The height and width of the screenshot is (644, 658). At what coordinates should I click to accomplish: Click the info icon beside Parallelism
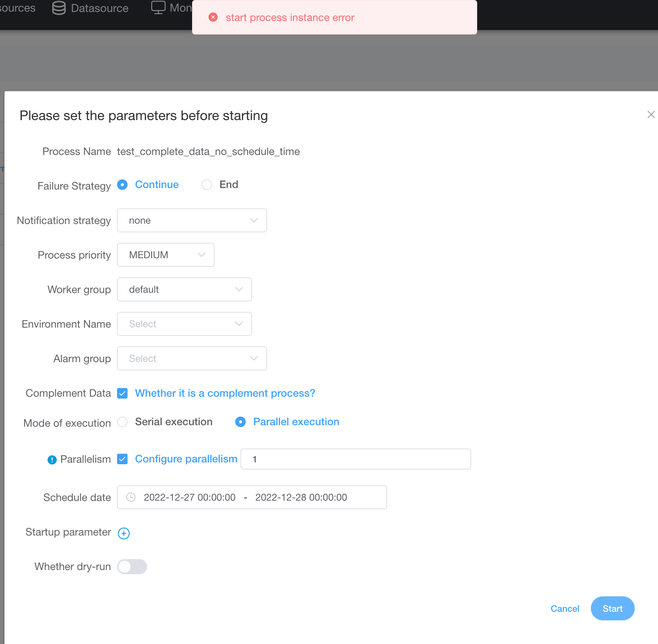52,459
